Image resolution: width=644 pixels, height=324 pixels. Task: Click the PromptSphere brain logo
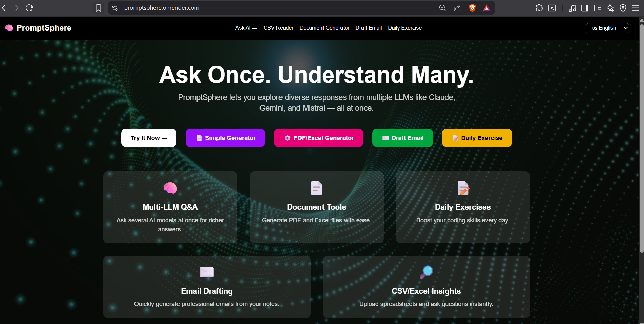(9, 28)
